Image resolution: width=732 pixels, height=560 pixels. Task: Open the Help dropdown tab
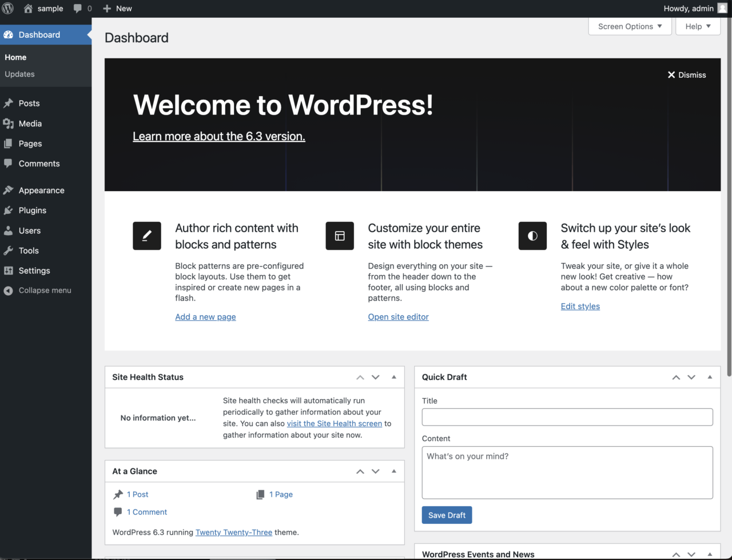[x=698, y=26]
